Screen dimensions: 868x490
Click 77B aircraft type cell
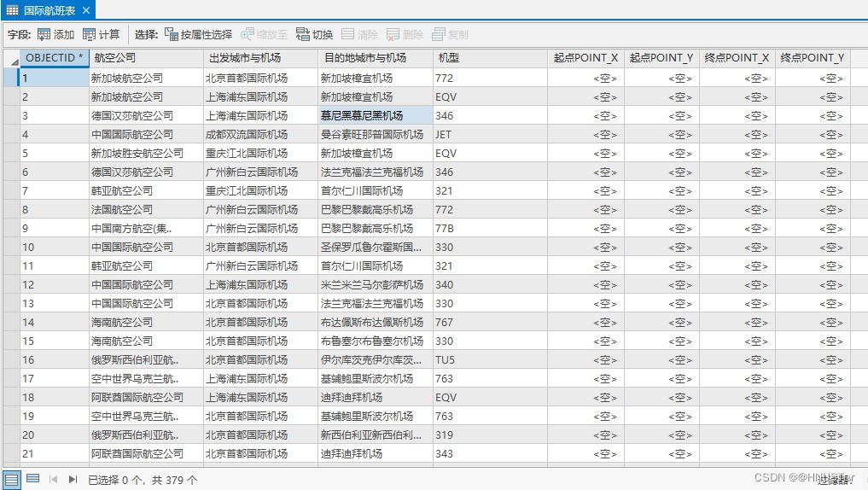(x=490, y=229)
